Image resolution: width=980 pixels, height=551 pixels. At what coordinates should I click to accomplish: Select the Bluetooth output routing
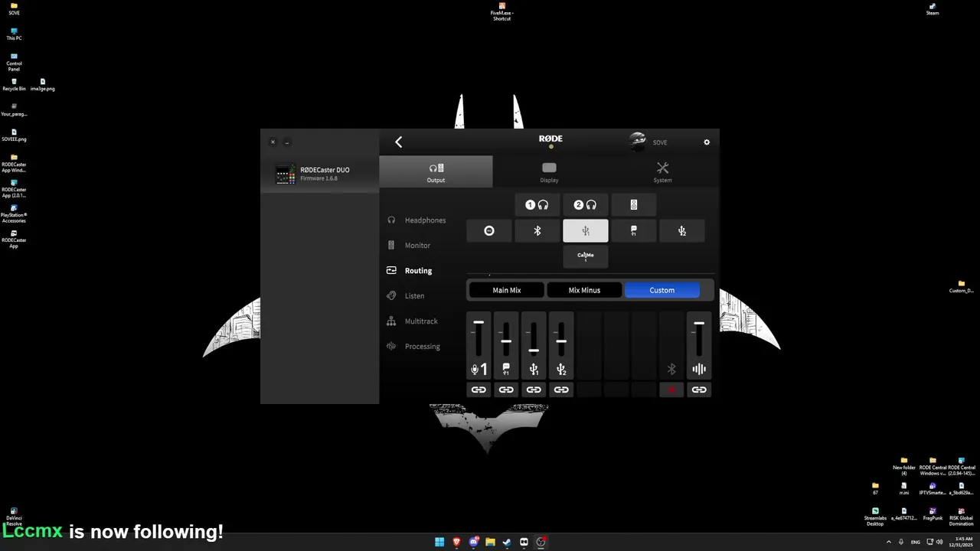537,231
